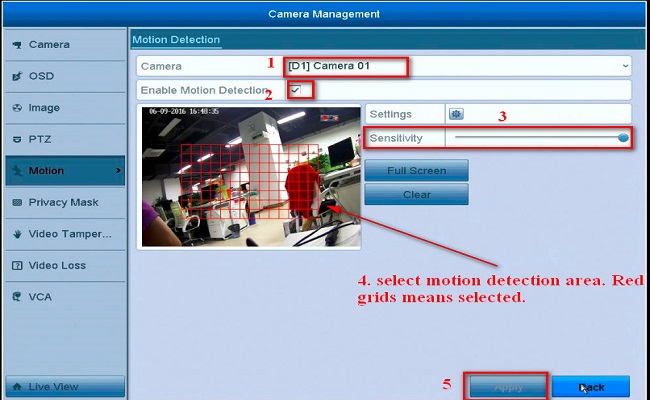
Task: Click the Sensitivity slider handle
Action: tap(623, 138)
